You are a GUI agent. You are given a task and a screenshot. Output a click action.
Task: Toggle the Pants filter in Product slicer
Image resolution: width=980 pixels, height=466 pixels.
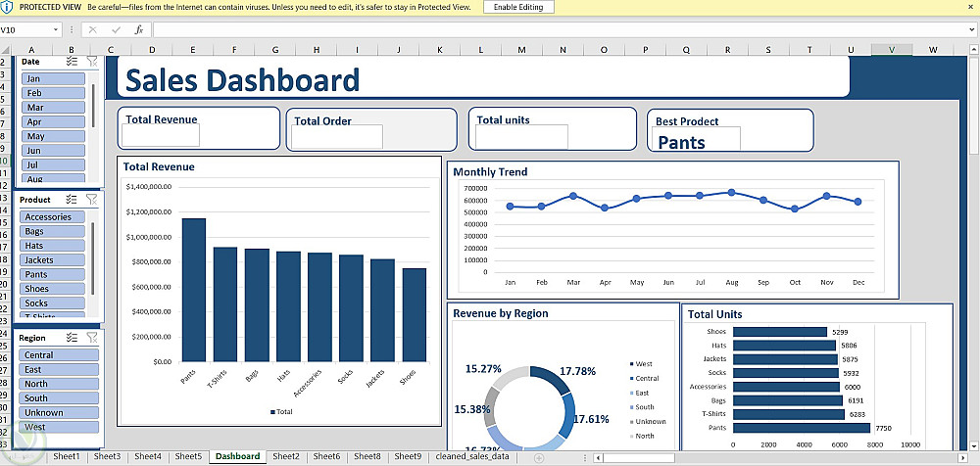click(x=53, y=274)
